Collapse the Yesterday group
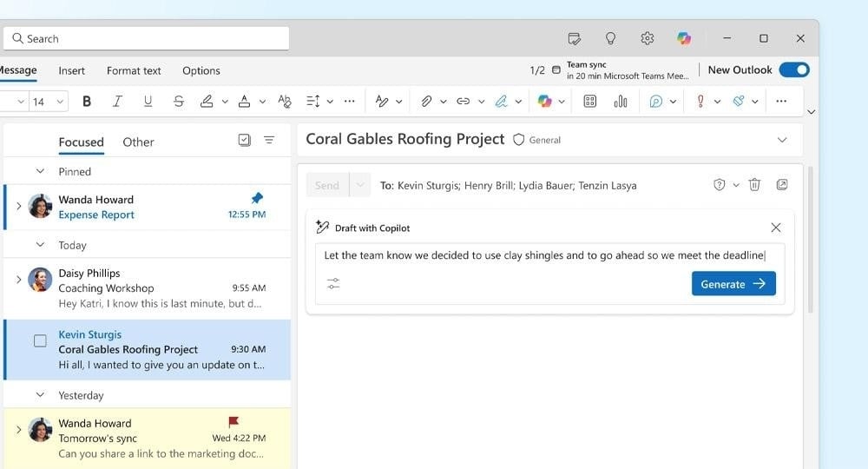This screenshot has width=868, height=469. (x=40, y=395)
